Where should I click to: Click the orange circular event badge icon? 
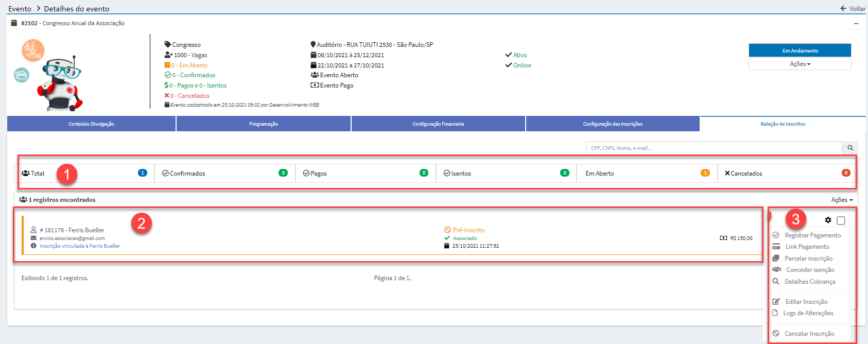[x=33, y=50]
